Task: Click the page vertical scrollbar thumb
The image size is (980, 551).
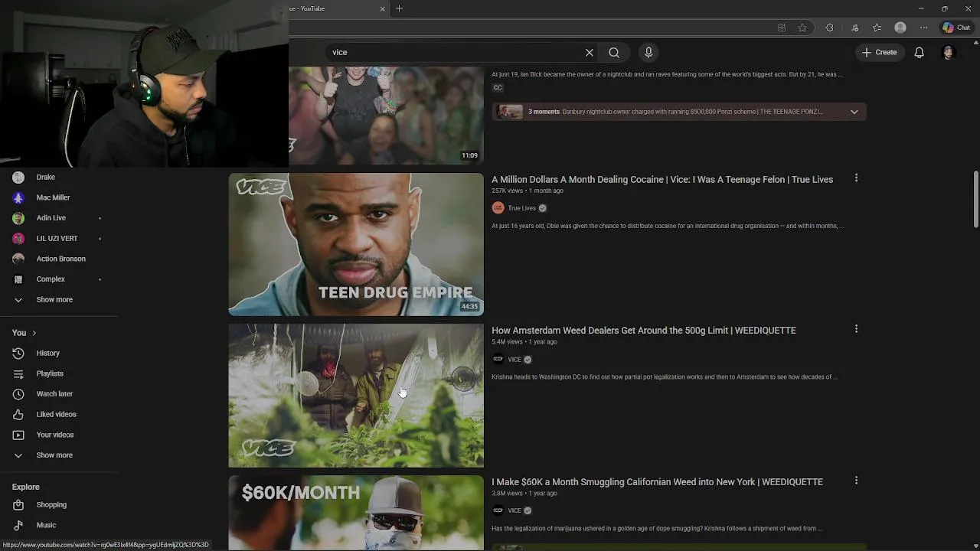Action: click(975, 199)
